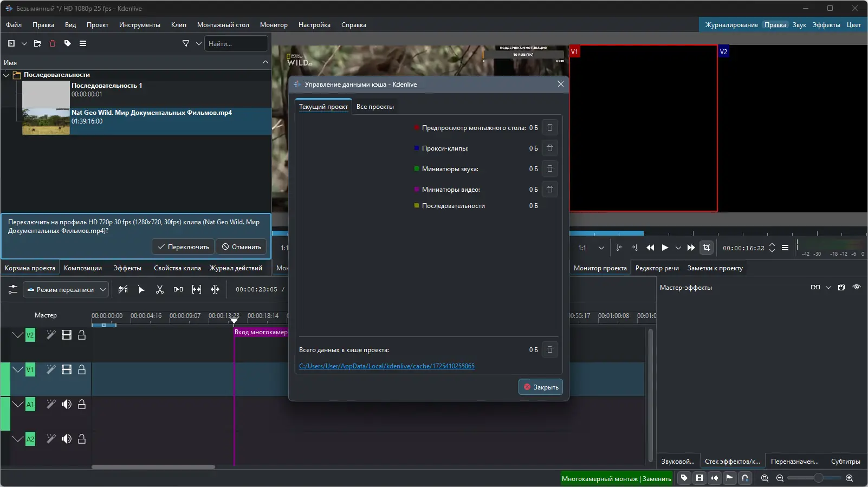Select the razor (scissors) tool in timeline toolbar

click(160, 290)
